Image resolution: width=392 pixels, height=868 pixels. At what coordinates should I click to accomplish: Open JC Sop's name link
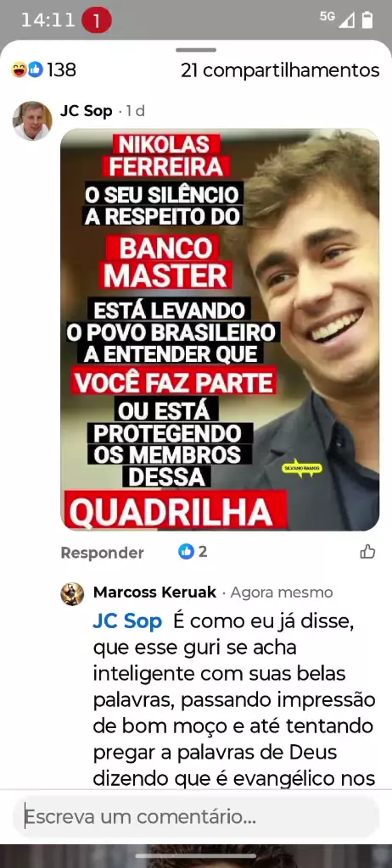tap(86, 111)
